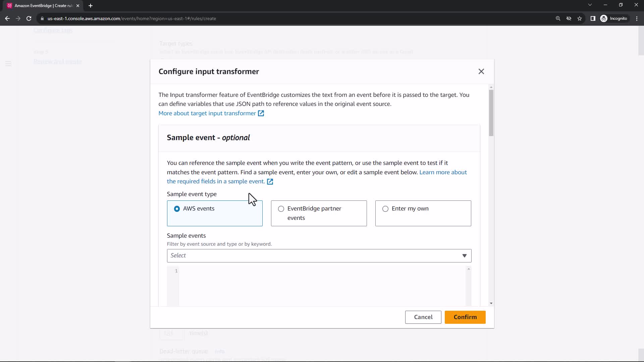Image resolution: width=644 pixels, height=362 pixels.
Task: Expand the Chrome tab search chevron
Action: click(x=590, y=5)
